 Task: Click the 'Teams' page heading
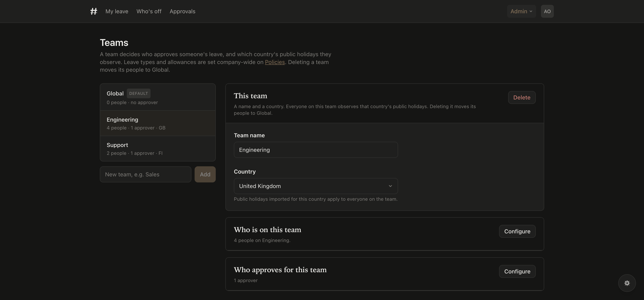click(114, 43)
